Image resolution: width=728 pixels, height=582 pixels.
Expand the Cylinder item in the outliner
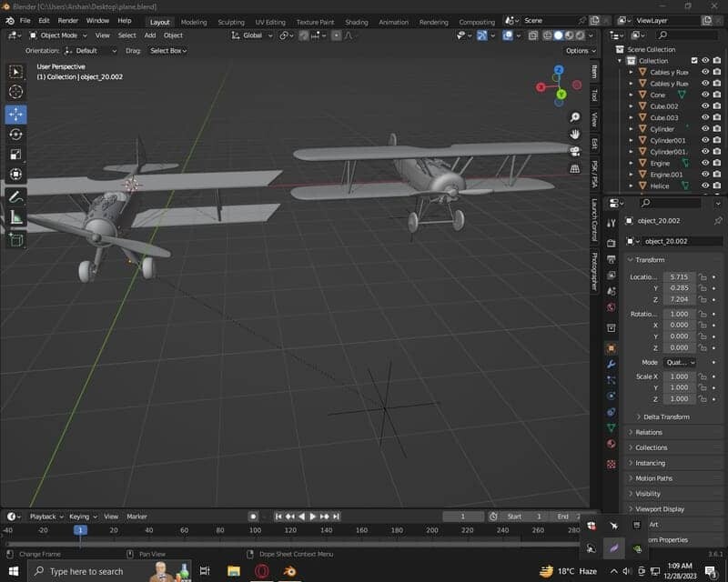(x=632, y=127)
